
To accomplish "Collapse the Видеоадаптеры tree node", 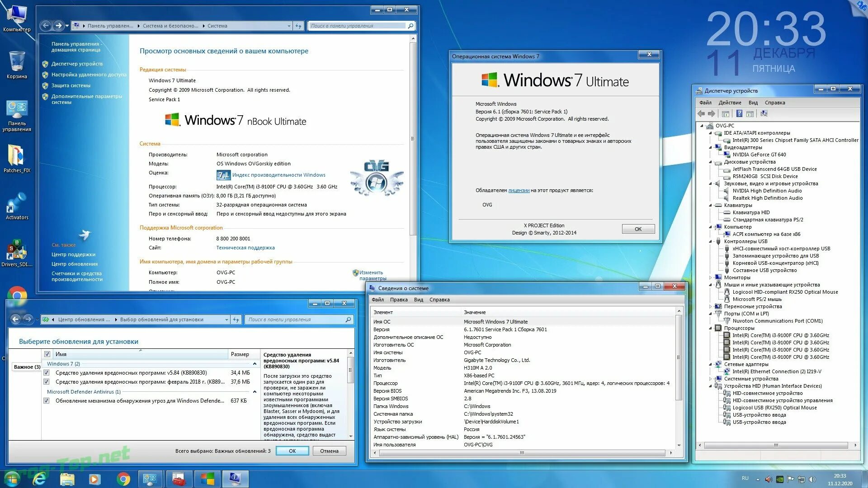I will coord(711,148).
